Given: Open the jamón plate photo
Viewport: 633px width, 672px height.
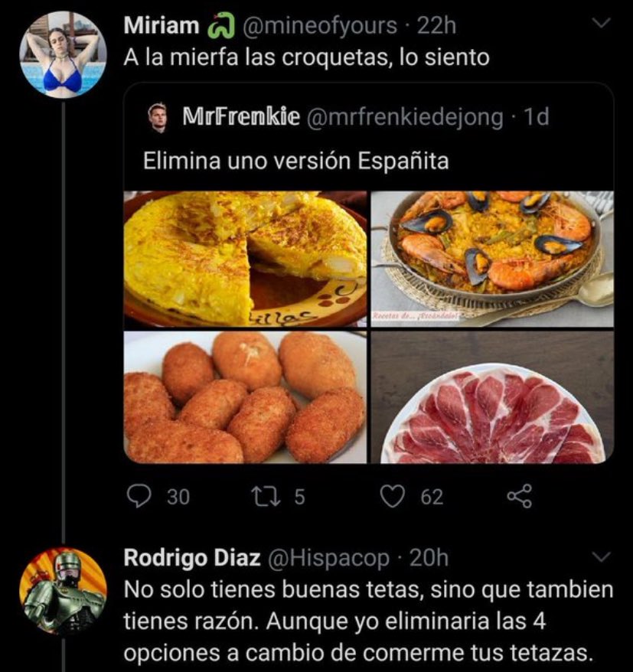Looking at the screenshot, I should (492, 397).
